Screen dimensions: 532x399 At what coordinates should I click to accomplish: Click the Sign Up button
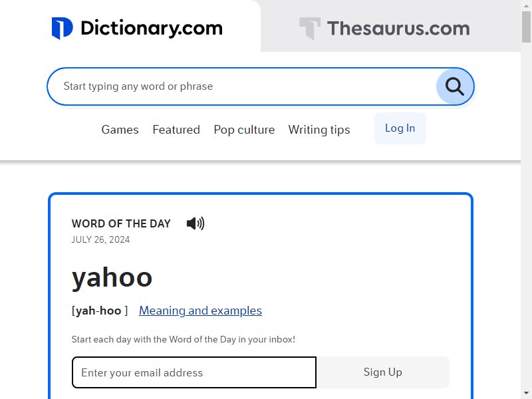point(383,372)
